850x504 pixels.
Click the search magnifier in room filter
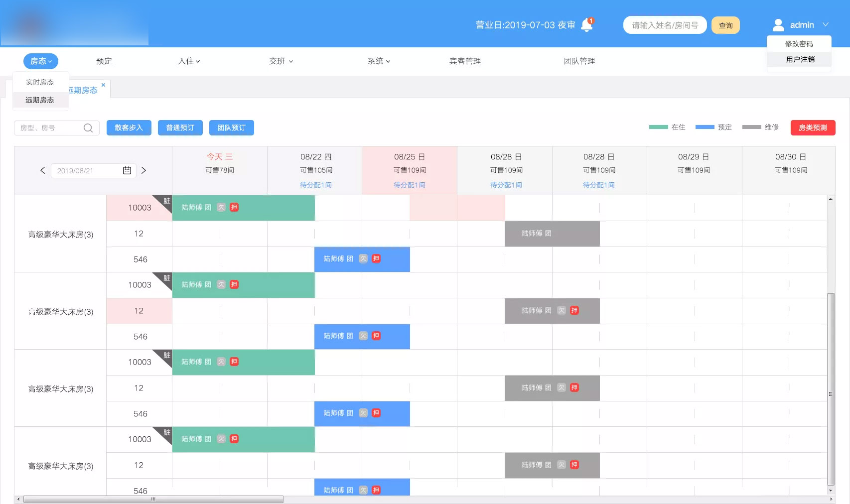pyautogui.click(x=88, y=128)
